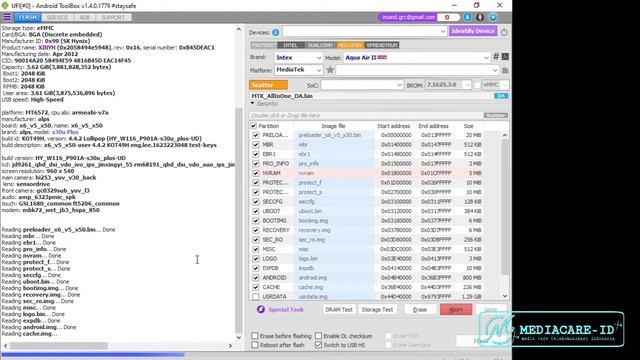Click the boot.img image file cell
This screenshot has height=360, width=640.
(x=333, y=221)
